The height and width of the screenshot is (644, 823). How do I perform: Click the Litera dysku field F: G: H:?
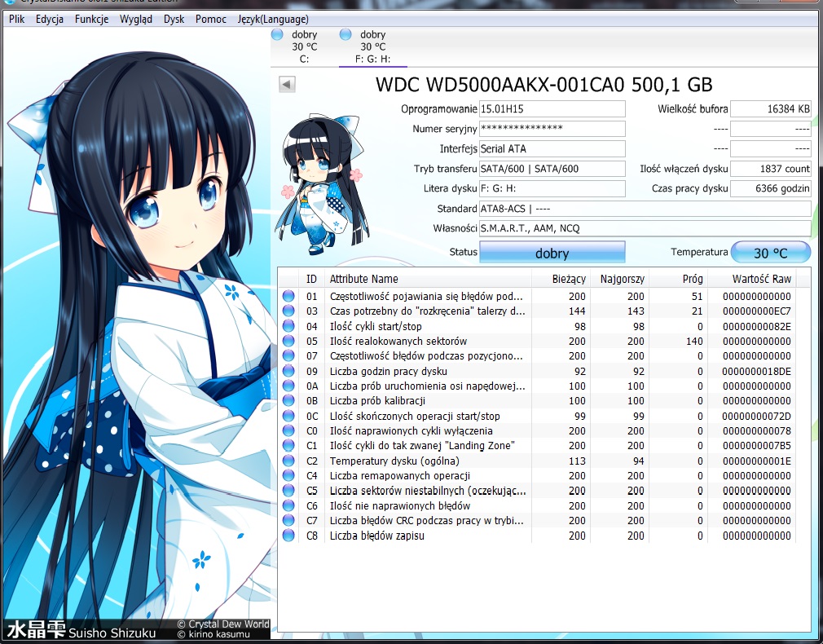[x=552, y=188]
